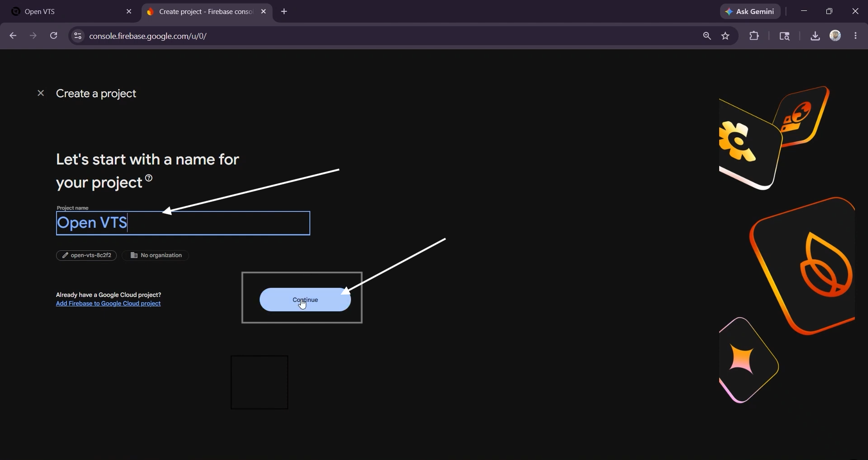This screenshot has height=460, width=868.
Task: Click the address bar URL
Action: click(148, 36)
